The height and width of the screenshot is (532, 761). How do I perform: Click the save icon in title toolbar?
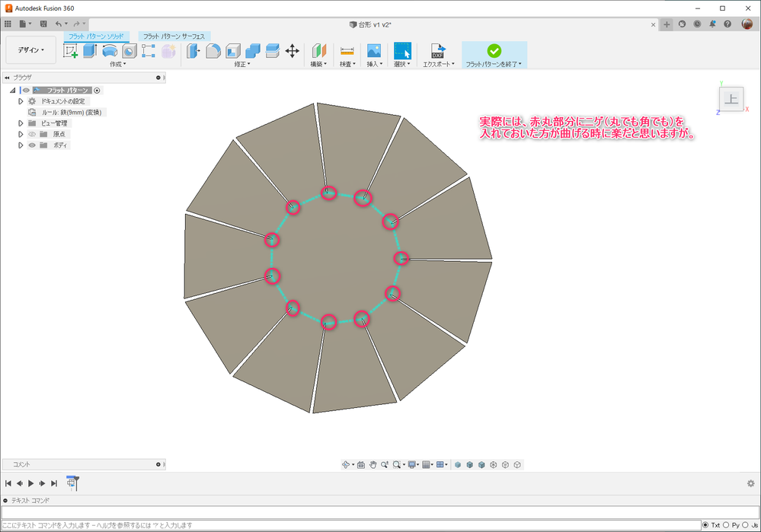43,24
